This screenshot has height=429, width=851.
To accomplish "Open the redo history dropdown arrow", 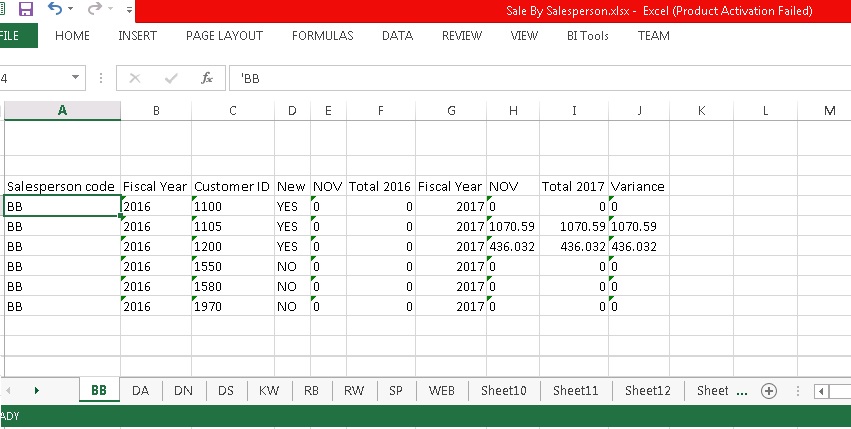I will click(111, 9).
